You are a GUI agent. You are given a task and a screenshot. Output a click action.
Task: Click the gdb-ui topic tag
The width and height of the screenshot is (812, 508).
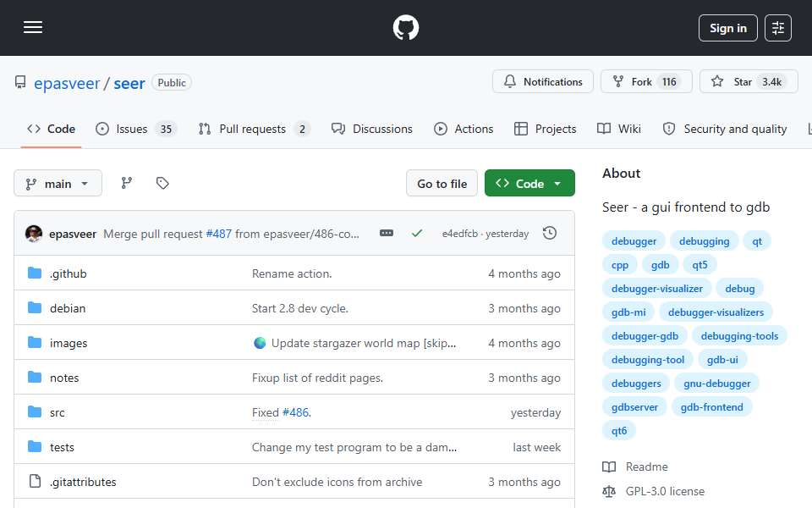point(721,360)
